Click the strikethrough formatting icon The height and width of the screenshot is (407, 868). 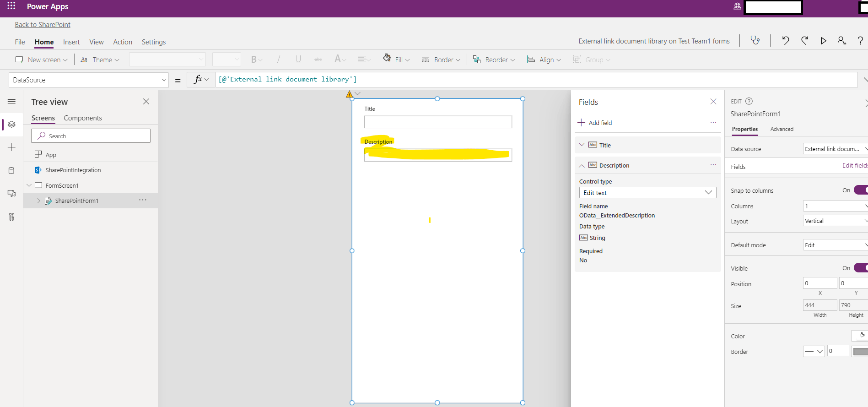(318, 60)
